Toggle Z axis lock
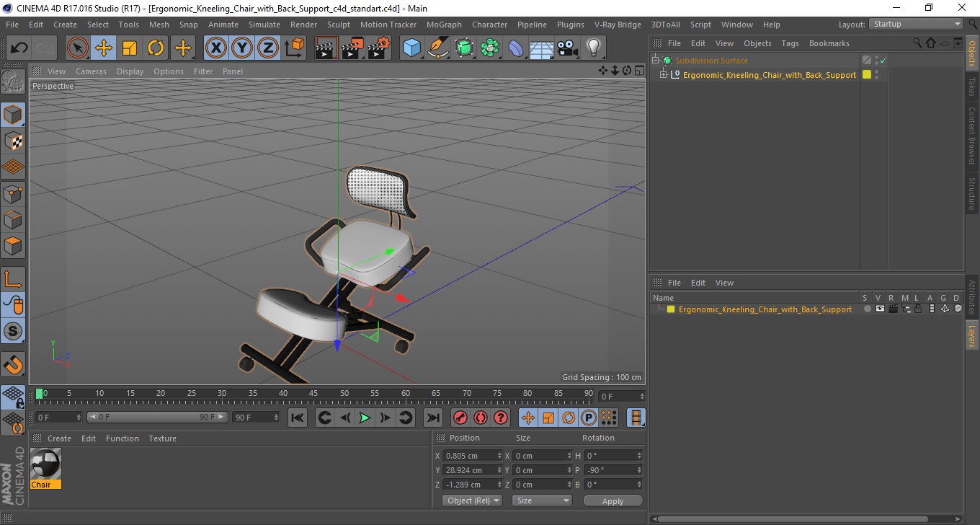 click(268, 48)
